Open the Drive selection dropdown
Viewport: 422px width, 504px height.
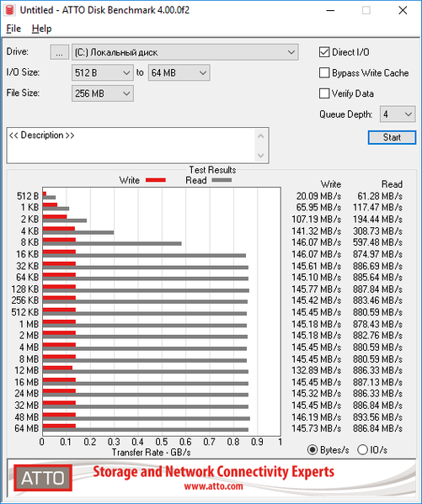[185, 52]
